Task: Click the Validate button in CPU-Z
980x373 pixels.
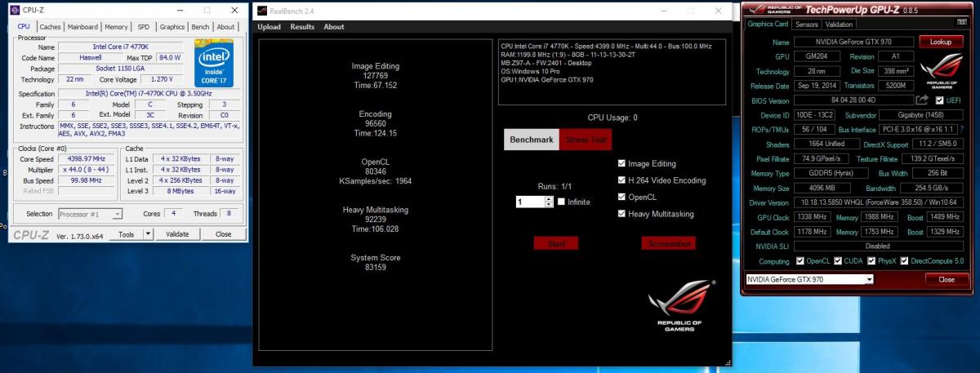Action: (177, 233)
